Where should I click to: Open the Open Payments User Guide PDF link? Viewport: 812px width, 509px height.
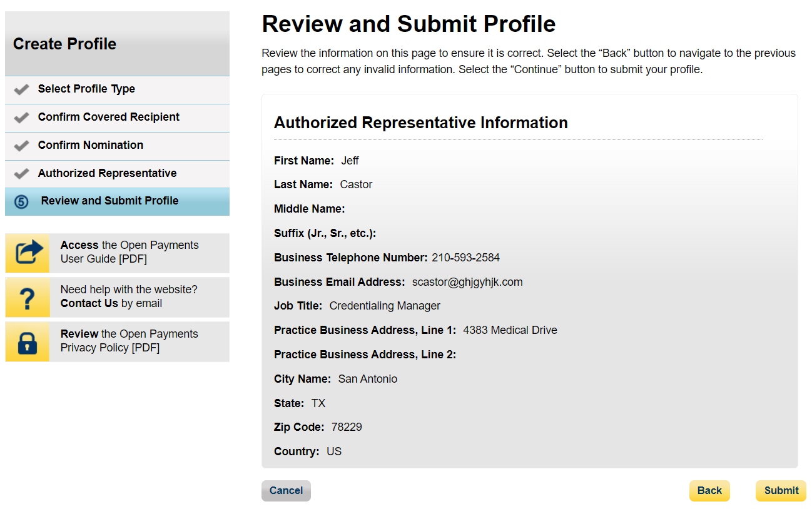[129, 252]
